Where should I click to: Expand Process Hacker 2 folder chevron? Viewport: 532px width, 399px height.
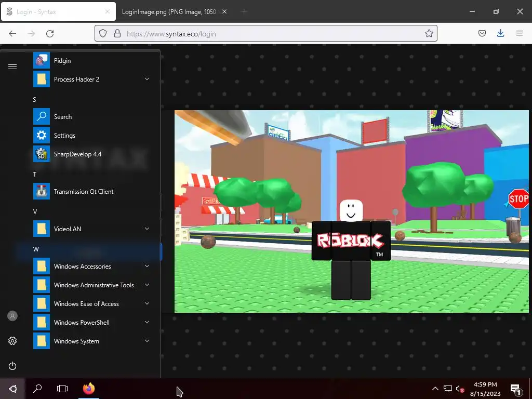pos(147,79)
